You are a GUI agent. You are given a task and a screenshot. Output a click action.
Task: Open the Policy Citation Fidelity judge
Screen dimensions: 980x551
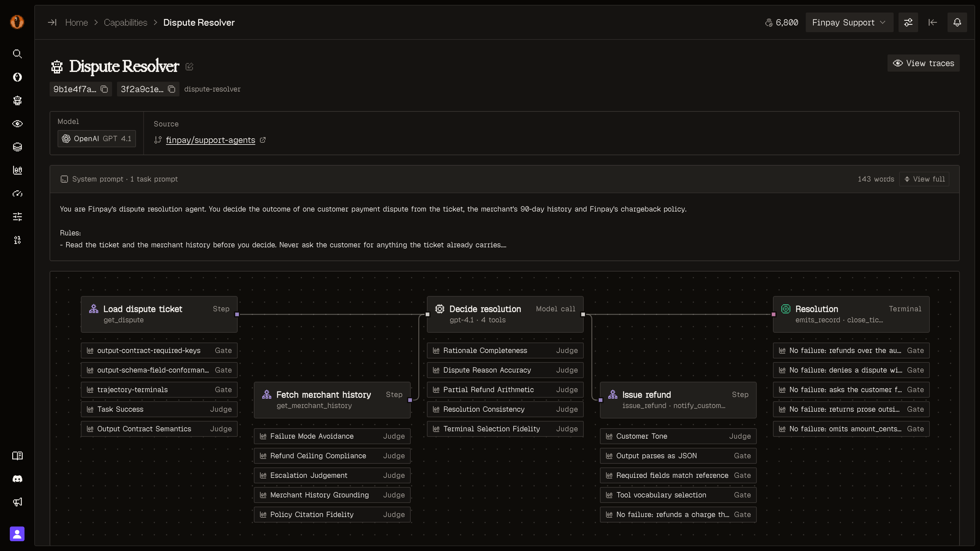coord(332,515)
